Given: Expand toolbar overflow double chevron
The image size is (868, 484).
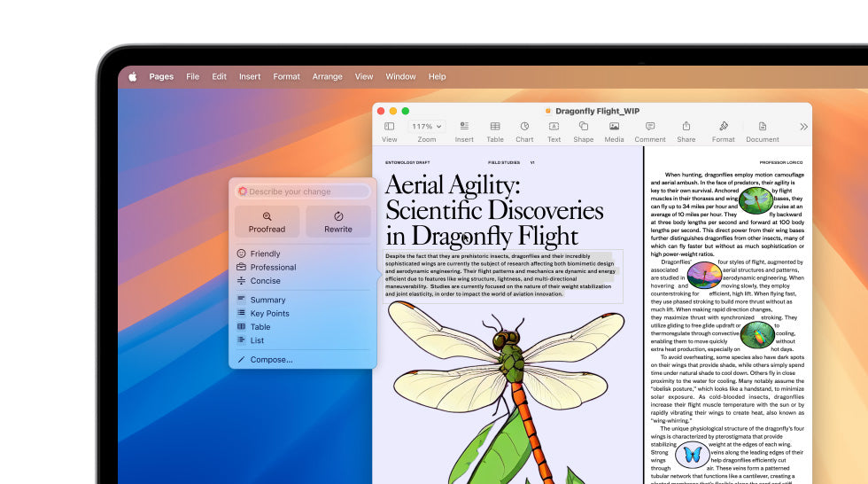Looking at the screenshot, I should click(803, 127).
